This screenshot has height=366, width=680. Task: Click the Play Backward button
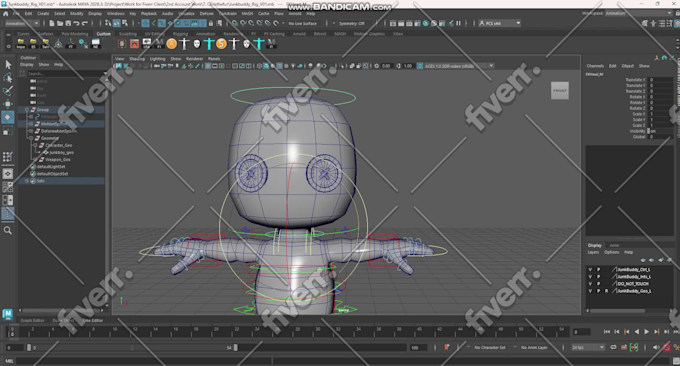637,332
